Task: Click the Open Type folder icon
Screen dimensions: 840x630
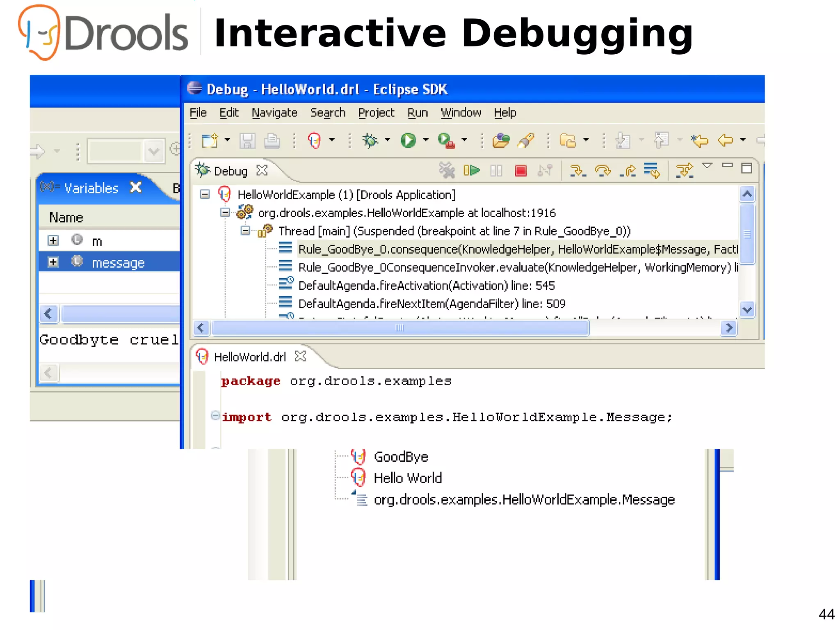Action: click(501, 140)
